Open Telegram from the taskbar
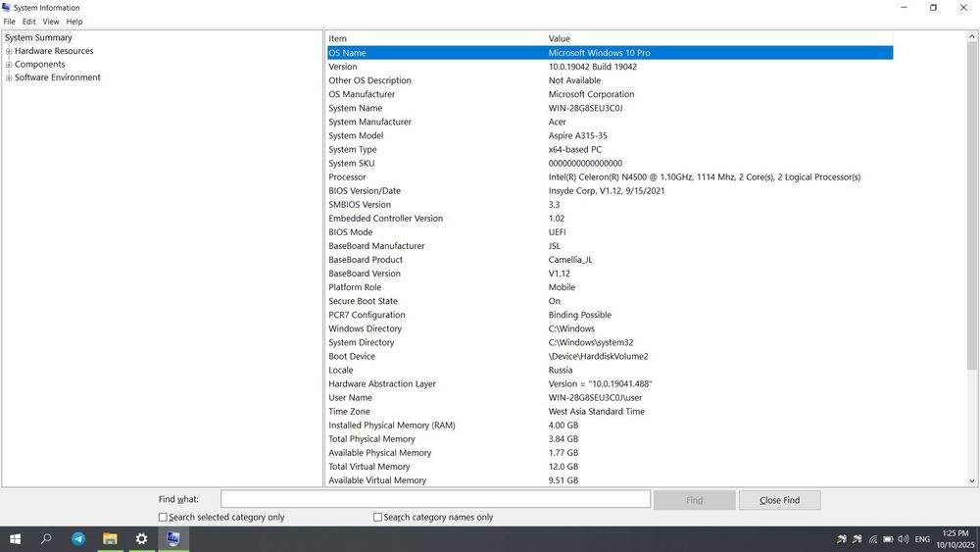This screenshot has width=980, height=552. coord(78,539)
